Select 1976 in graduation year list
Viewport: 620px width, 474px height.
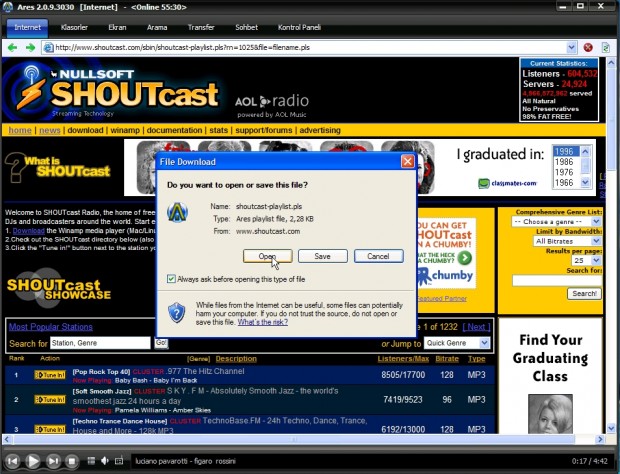coord(564,172)
